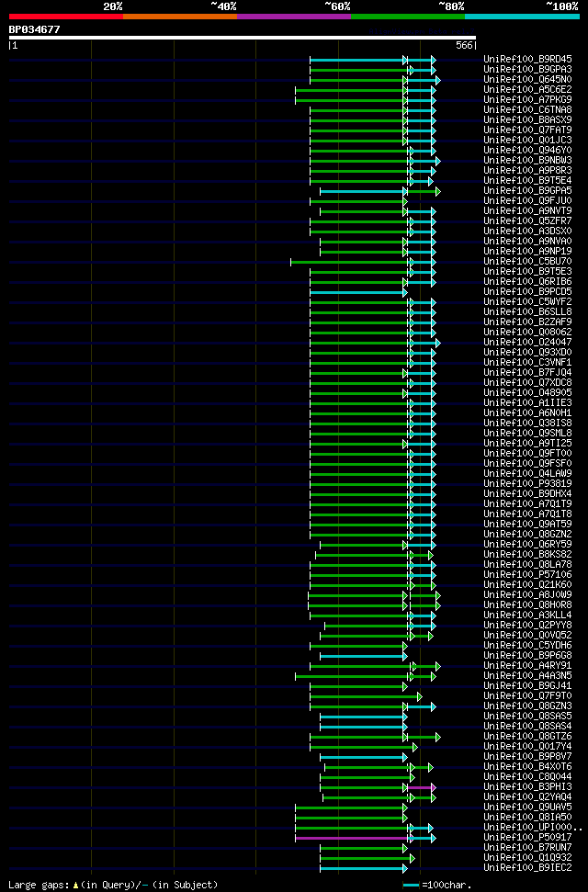Select the UniRef100_B8ASX9 label

(527, 120)
